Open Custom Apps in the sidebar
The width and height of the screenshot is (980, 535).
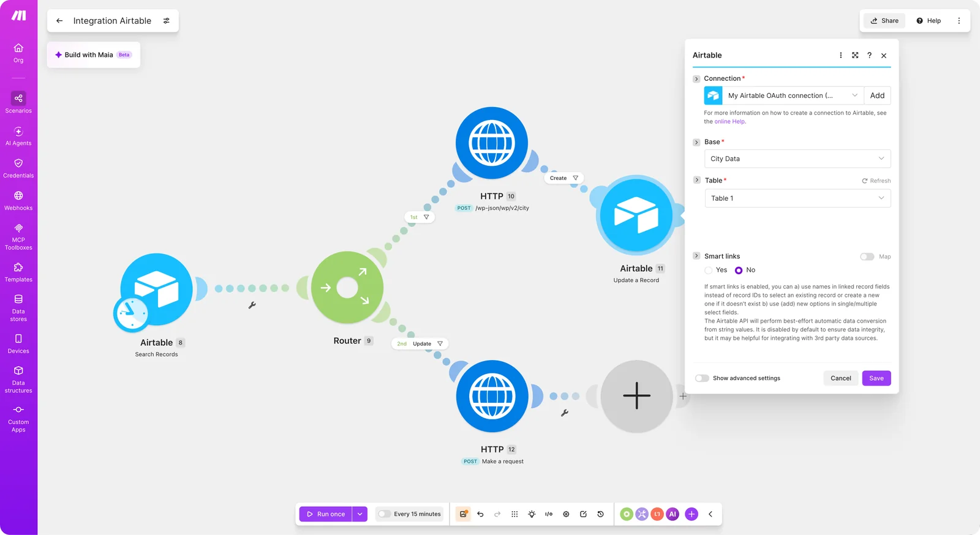[x=18, y=419]
